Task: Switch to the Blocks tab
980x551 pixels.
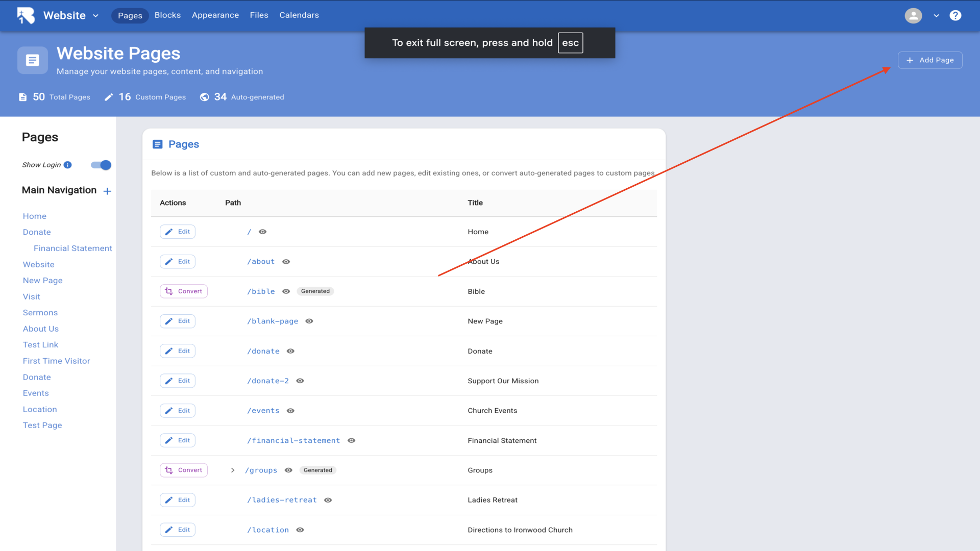Action: pos(167,15)
